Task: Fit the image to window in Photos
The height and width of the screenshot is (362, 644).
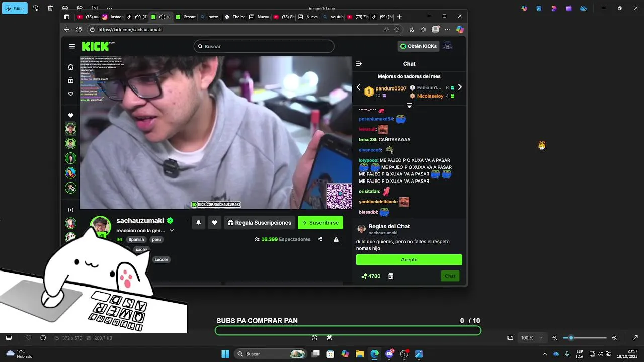Action: tap(510, 338)
